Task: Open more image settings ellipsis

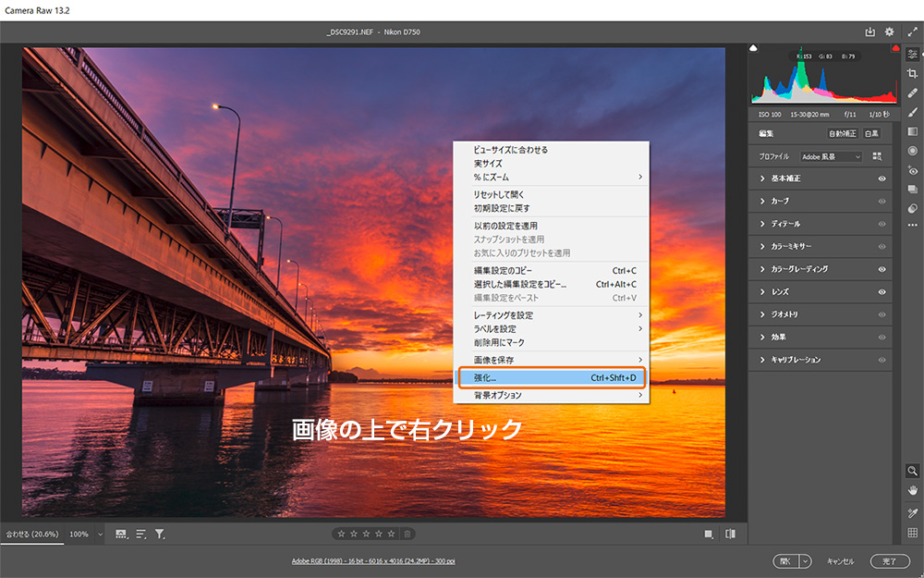Action: pyautogui.click(x=912, y=225)
